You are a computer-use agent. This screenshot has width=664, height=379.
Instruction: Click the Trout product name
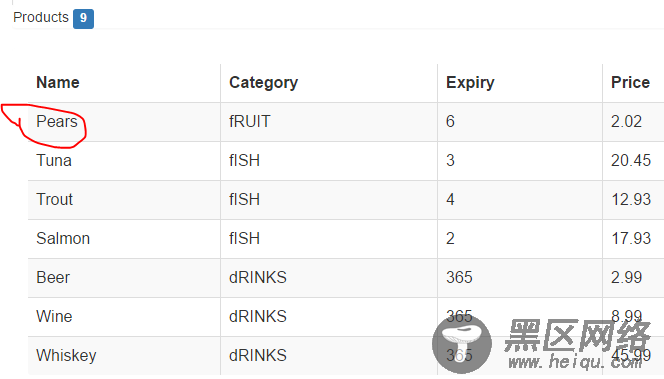54,199
